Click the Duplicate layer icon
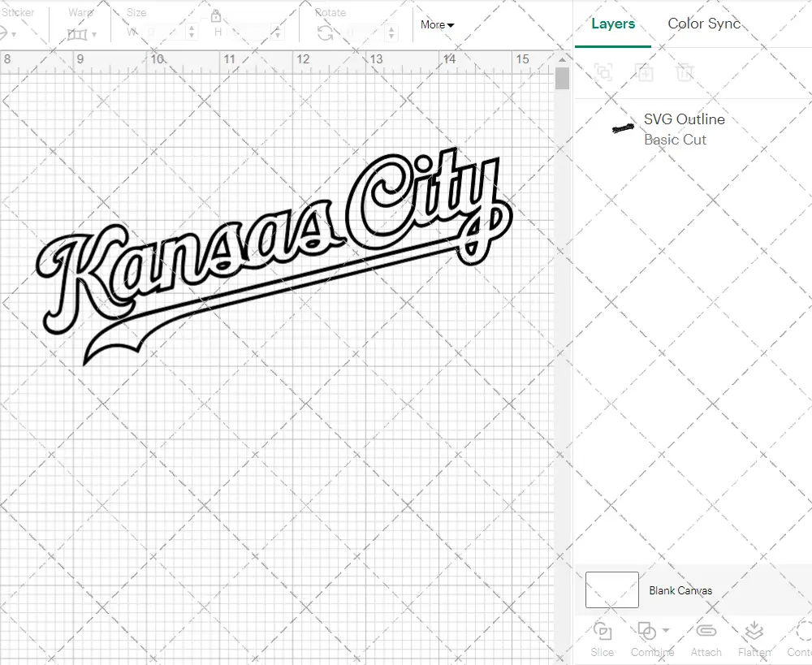This screenshot has width=812, height=665. (x=645, y=72)
